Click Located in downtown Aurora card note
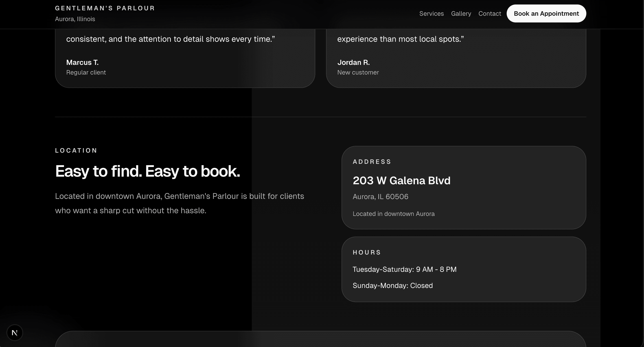Viewport: 644px width, 347px height. click(x=394, y=214)
